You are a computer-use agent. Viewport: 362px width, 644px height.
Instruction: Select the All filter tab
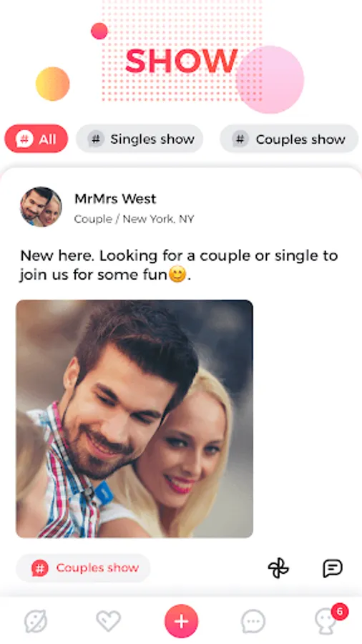[36, 139]
